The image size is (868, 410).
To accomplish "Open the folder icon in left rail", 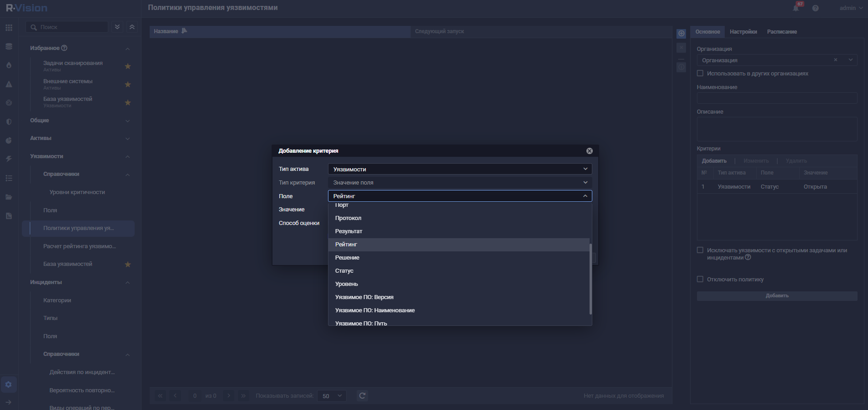I will click(9, 197).
